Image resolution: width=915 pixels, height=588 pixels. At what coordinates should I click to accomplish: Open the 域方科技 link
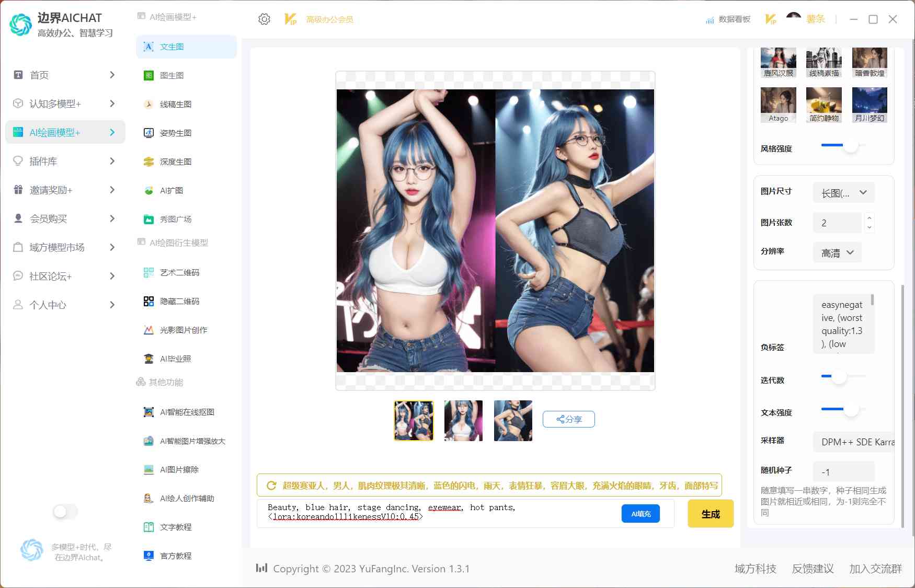[x=755, y=569]
